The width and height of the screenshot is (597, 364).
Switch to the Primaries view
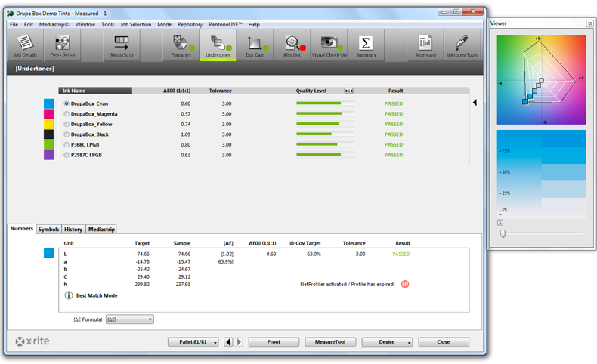pos(181,45)
